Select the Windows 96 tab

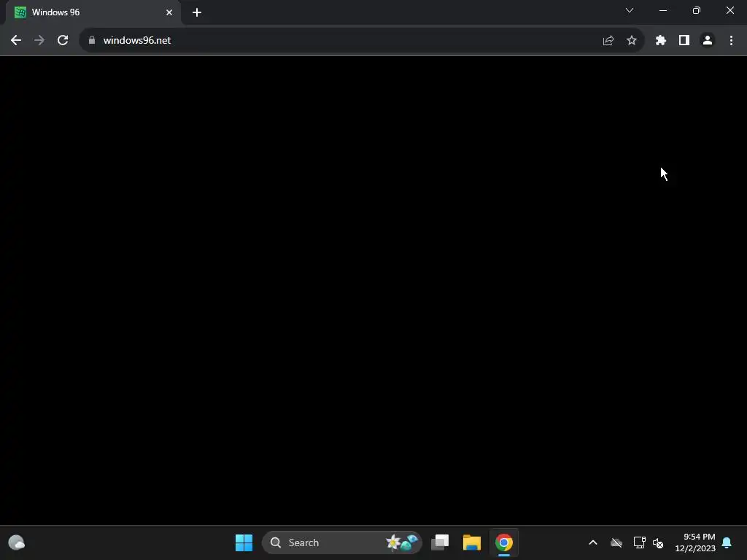(x=93, y=12)
